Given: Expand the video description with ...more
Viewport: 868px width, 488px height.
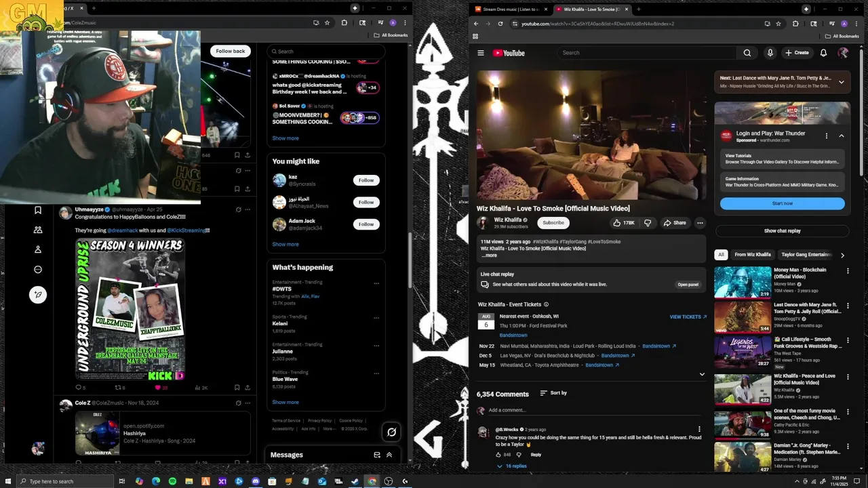Looking at the screenshot, I should (489, 256).
